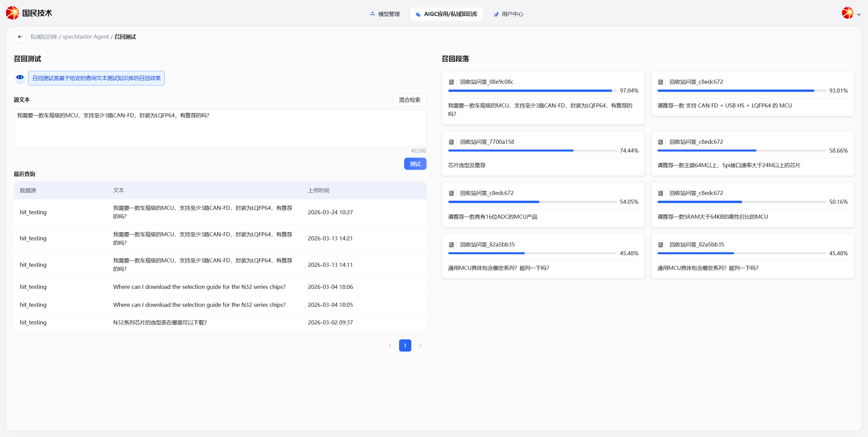The image size is (868, 437).
Task: Click the 私域知识库 breadcrumb link
Action: coord(44,37)
